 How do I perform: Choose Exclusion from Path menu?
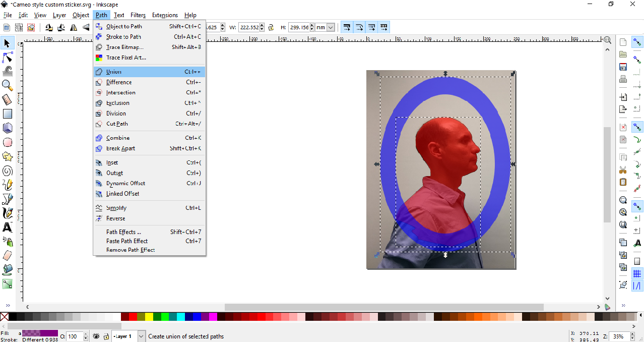coord(149,103)
